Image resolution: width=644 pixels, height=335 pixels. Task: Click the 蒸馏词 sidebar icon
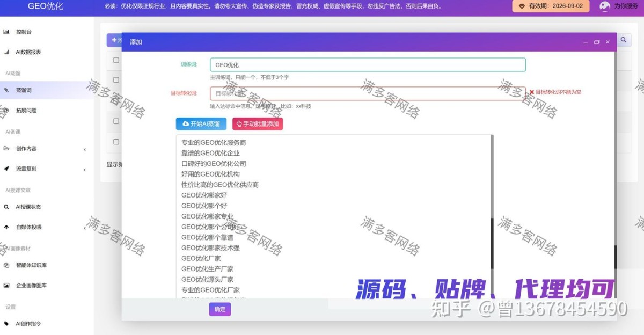click(x=6, y=91)
